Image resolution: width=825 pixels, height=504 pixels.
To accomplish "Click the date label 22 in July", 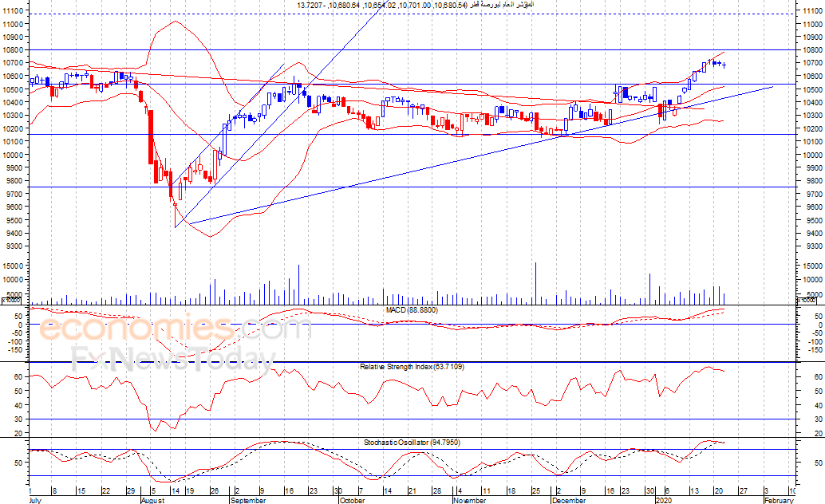I will 106,491.
